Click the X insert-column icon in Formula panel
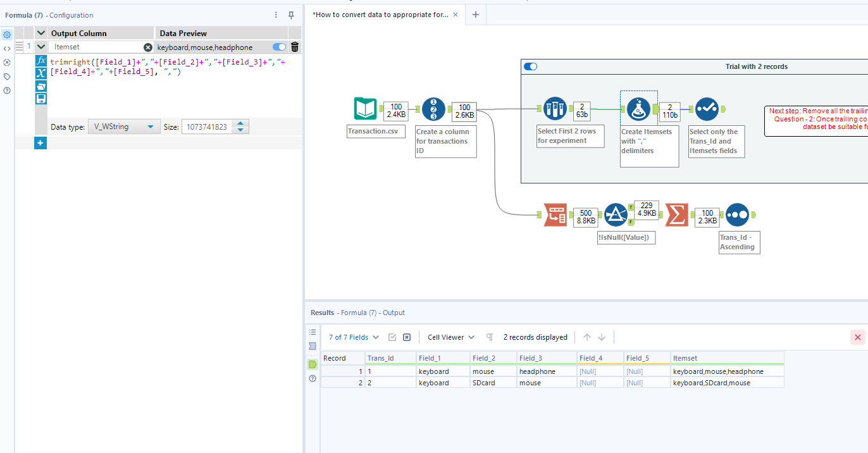This screenshot has height=453, width=868. (x=40, y=73)
